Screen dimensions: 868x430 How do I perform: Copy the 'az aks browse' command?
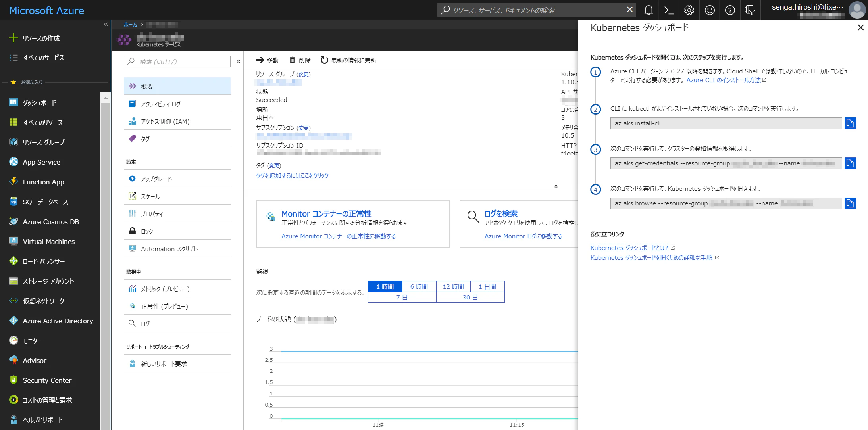pos(850,203)
